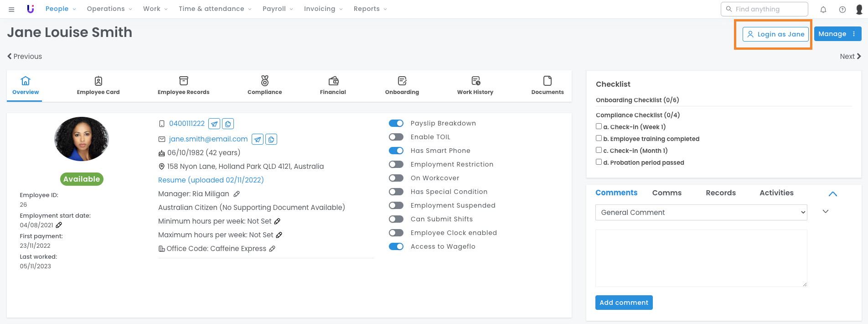The height and width of the screenshot is (324, 868).
Task: Click the Login as Jane button
Action: coord(775,34)
